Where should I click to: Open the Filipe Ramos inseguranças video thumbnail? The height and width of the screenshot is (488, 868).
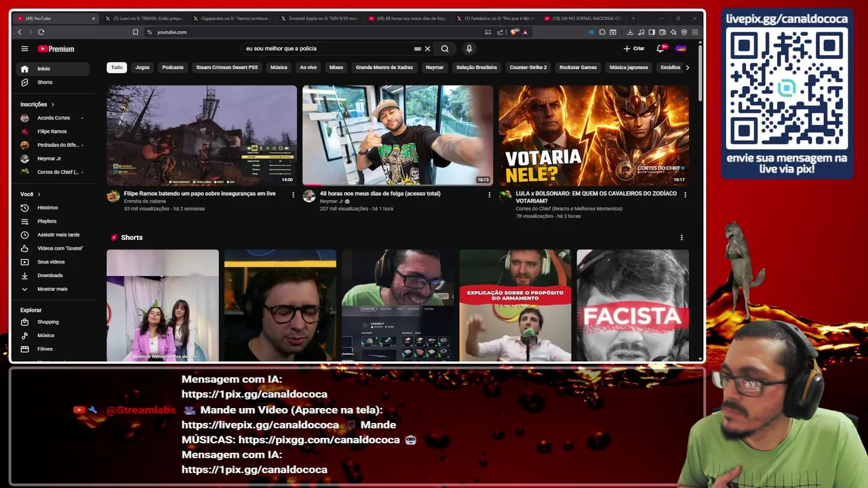click(201, 135)
